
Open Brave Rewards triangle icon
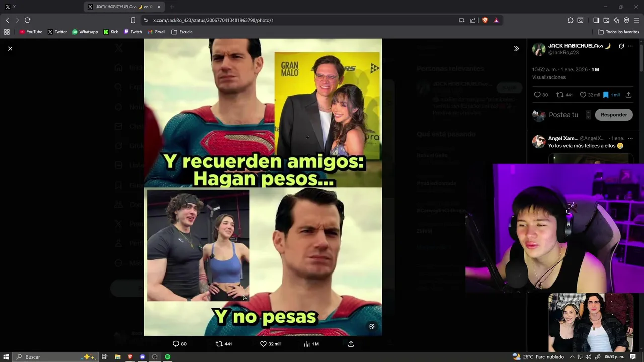click(496, 20)
